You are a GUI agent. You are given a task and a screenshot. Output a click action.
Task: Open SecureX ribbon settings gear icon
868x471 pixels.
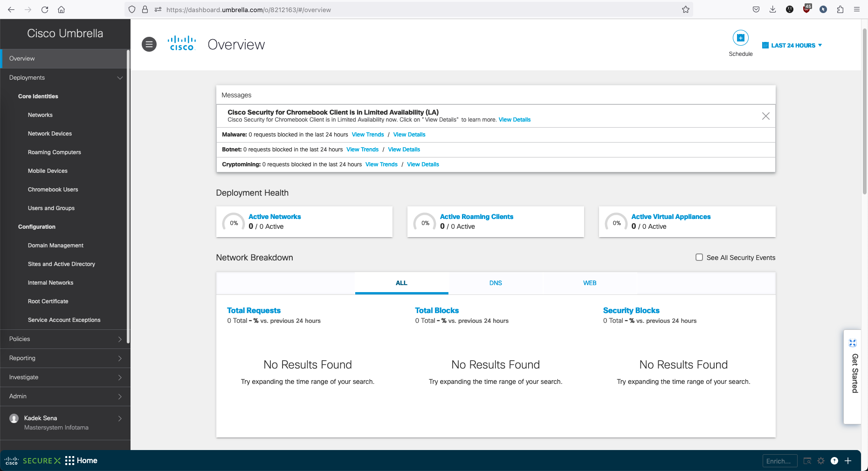[821, 461]
